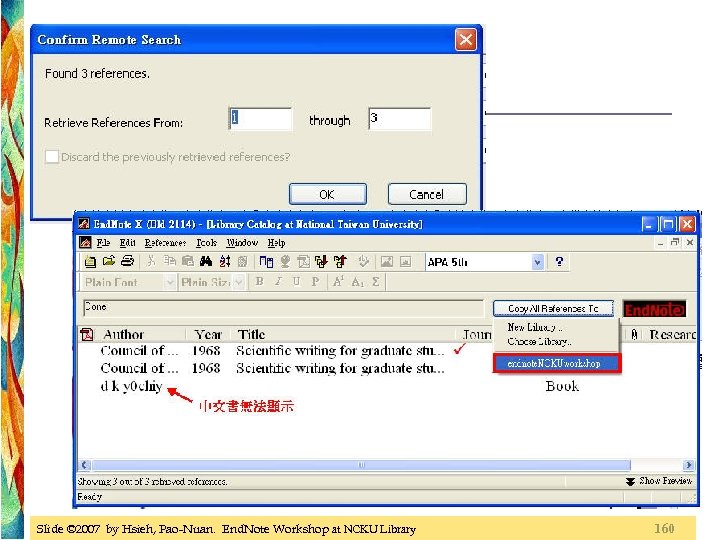Click the PDF column header icon
Viewport: 720px width, 540px height.
tap(87, 334)
